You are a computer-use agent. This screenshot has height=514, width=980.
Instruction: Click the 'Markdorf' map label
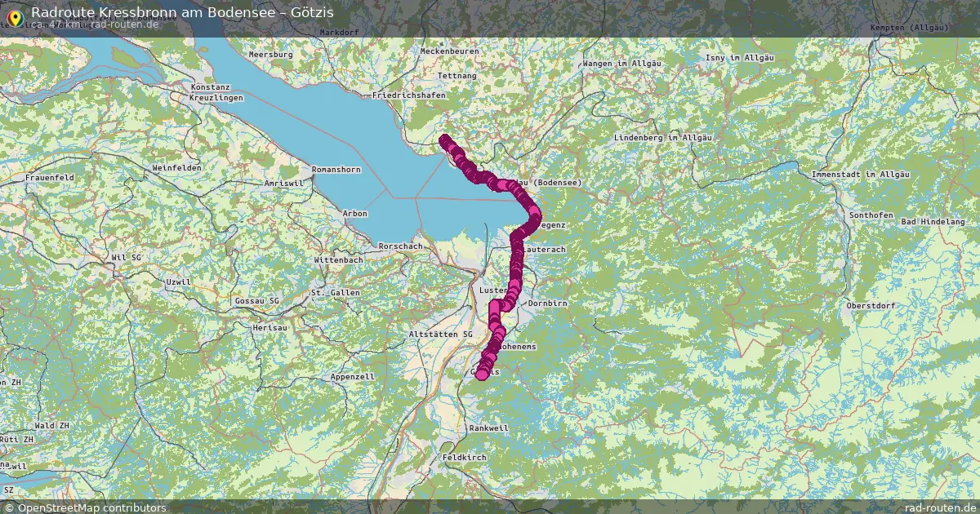(339, 33)
